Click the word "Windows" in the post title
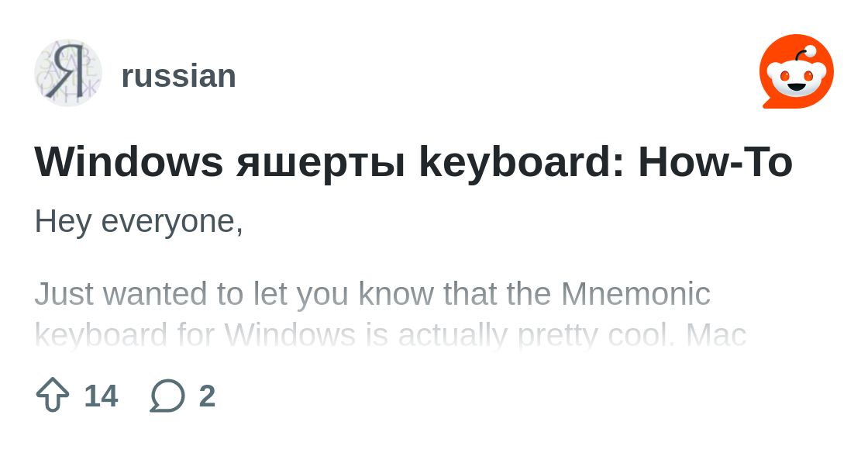 tap(129, 163)
